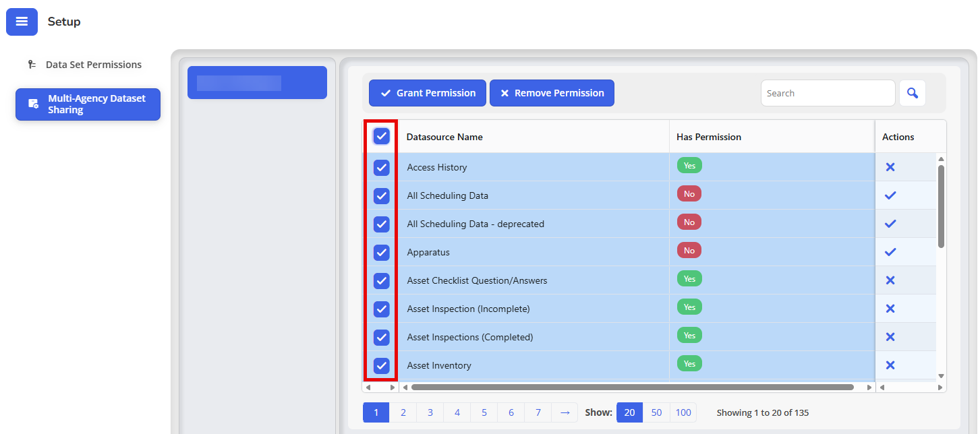980x434 pixels.
Task: Click the Access History datasource name
Action: pyautogui.click(x=437, y=167)
